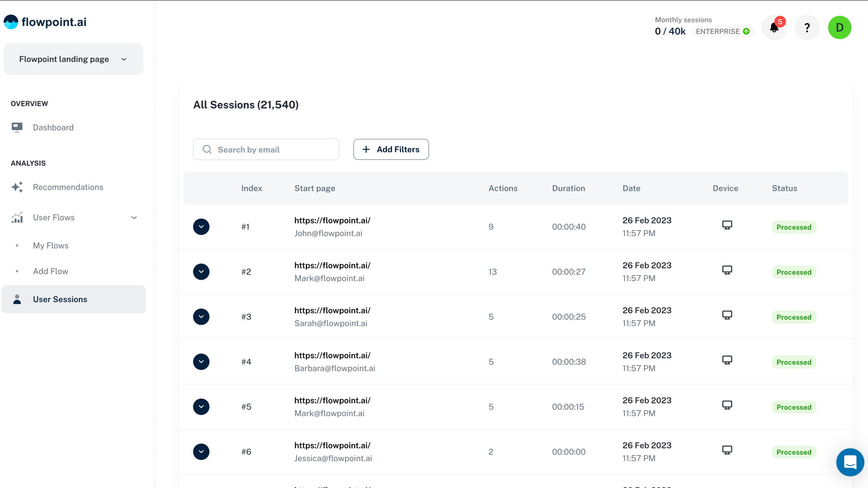The image size is (868, 488).
Task: Expand session #6 row
Action: (x=201, y=452)
